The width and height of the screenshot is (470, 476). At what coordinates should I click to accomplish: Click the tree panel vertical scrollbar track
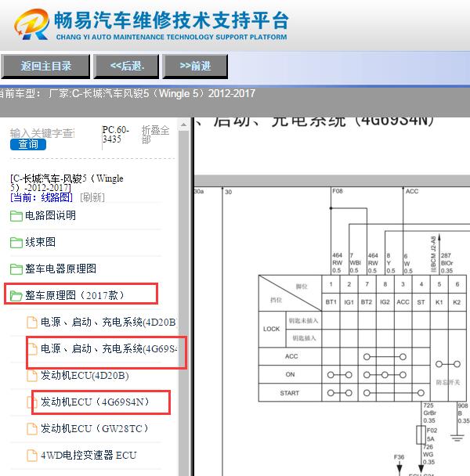[183, 304]
